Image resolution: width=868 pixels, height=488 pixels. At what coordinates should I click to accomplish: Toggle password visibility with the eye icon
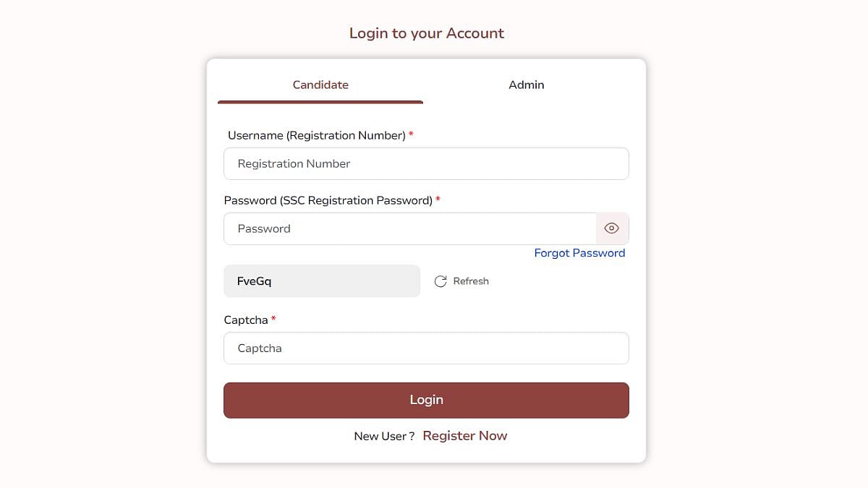click(x=612, y=228)
